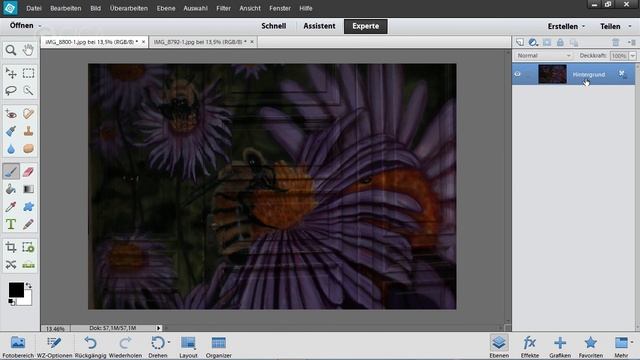The image size is (640, 360).
Task: Select the Smart Brush tool
Action: pyautogui.click(x=11, y=131)
